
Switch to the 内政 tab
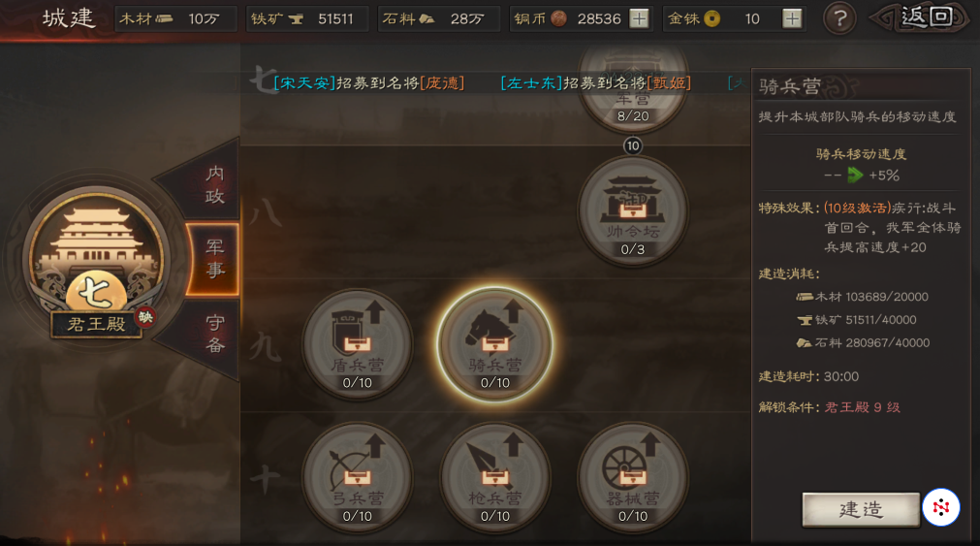(x=214, y=184)
